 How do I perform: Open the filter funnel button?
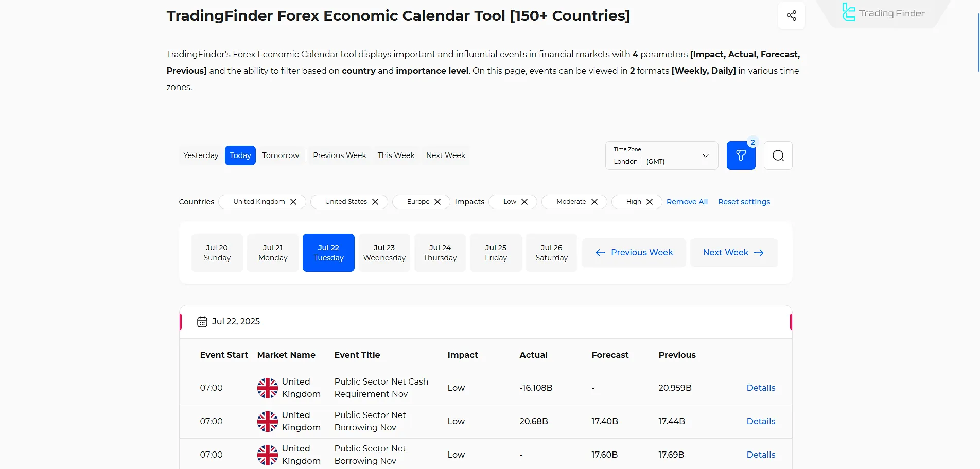click(x=741, y=155)
